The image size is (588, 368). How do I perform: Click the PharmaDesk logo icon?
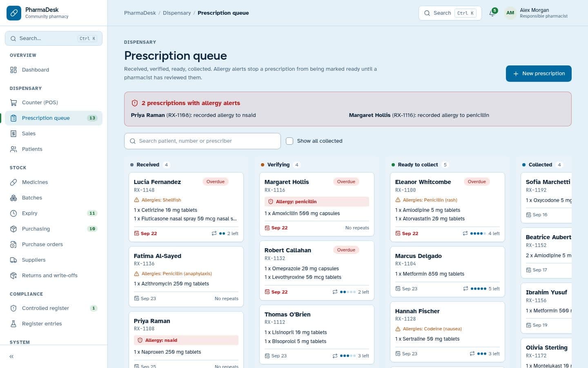pyautogui.click(x=14, y=13)
